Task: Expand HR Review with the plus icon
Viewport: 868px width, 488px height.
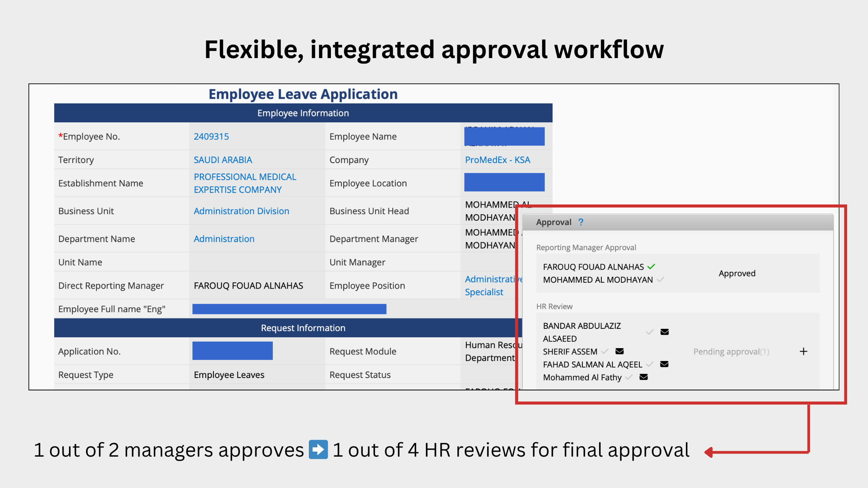Action: click(803, 351)
